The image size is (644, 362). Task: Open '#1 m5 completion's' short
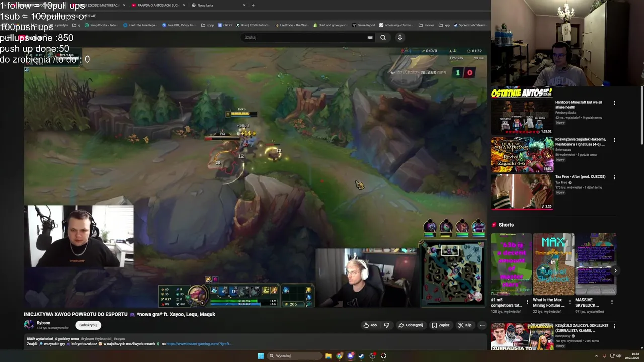[x=511, y=264]
